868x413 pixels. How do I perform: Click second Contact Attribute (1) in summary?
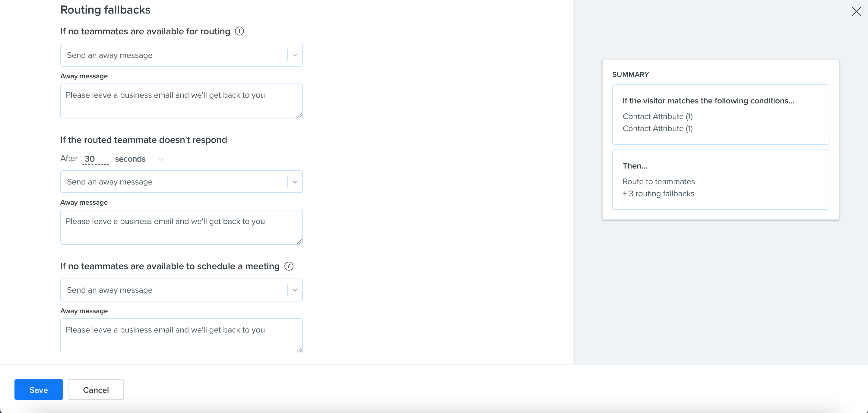coord(657,129)
